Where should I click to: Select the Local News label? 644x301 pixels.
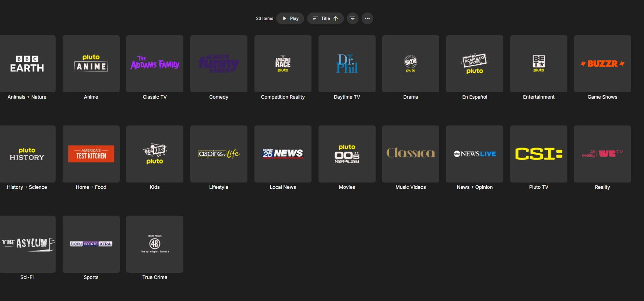(283, 187)
